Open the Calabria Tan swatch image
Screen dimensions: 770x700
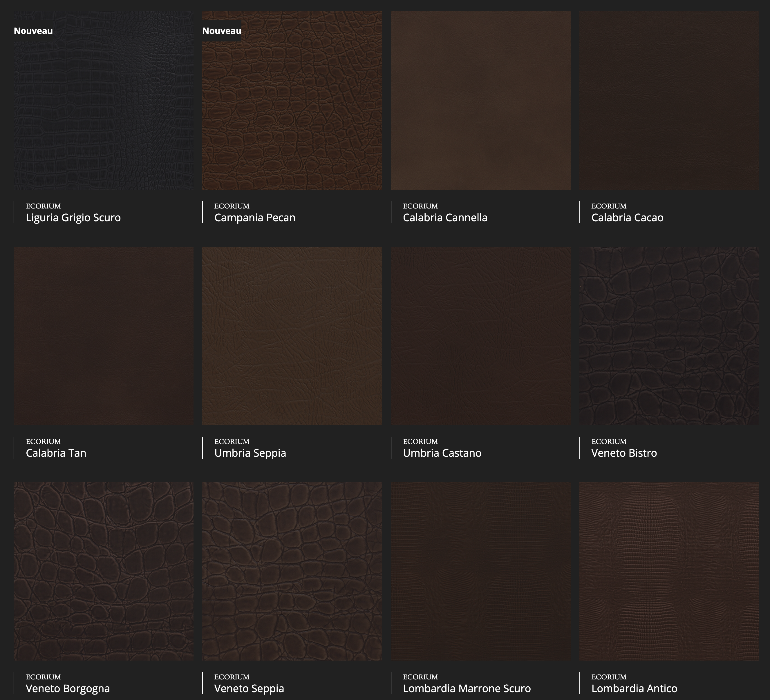point(104,336)
